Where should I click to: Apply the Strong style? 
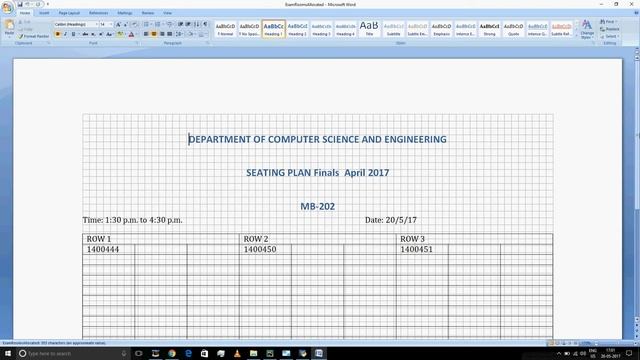pyautogui.click(x=489, y=29)
